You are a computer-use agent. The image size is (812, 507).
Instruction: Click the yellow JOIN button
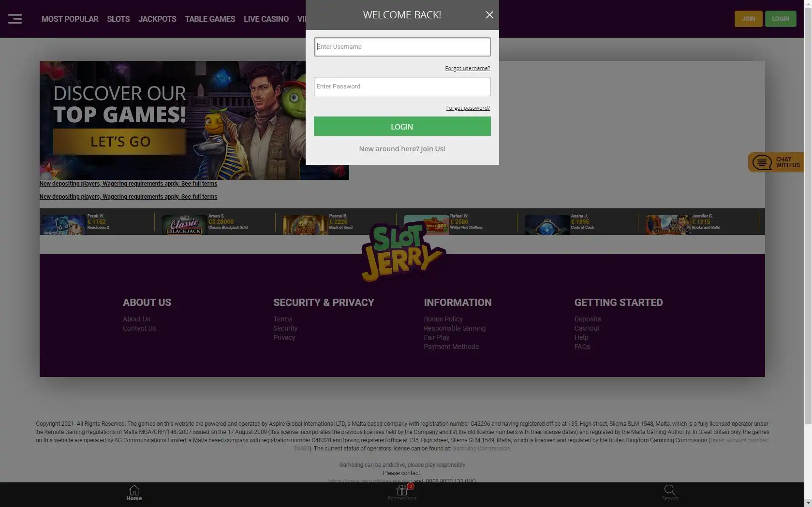pyautogui.click(x=748, y=19)
